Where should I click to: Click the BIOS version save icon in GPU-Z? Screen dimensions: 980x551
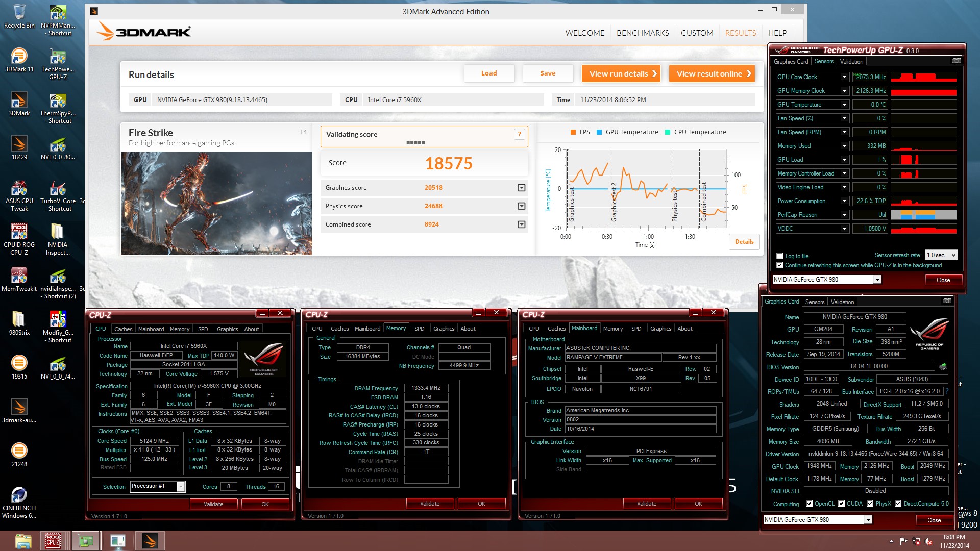[943, 366]
